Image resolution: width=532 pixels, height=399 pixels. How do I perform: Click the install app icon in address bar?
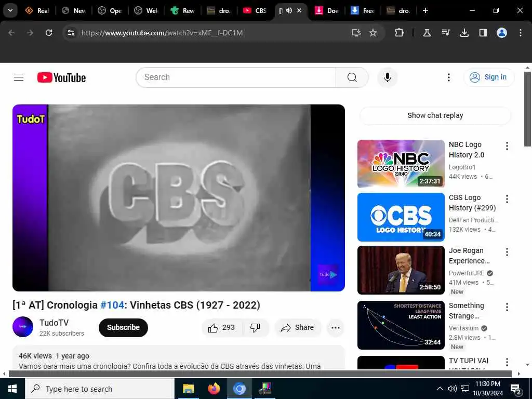click(x=356, y=33)
